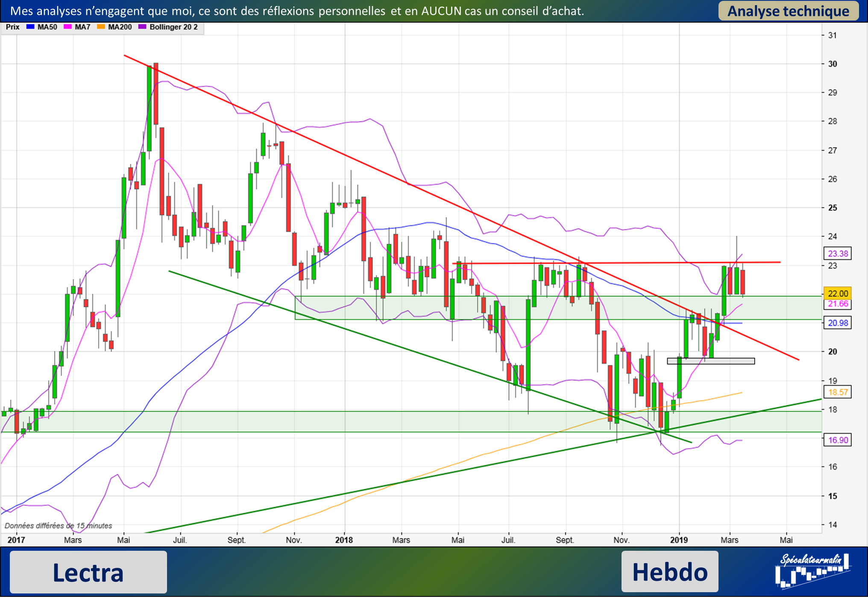This screenshot has height=602, width=868.
Task: Click the Analyse technique badge
Action: pos(788,11)
